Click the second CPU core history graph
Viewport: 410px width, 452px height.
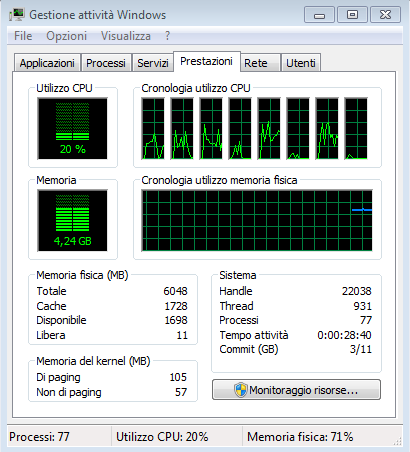(182, 129)
